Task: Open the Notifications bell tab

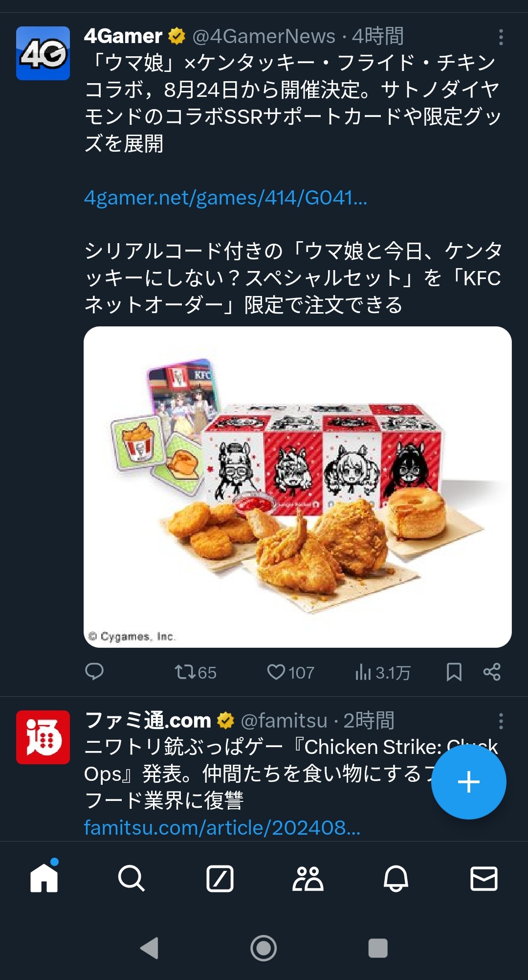Action: (x=396, y=878)
